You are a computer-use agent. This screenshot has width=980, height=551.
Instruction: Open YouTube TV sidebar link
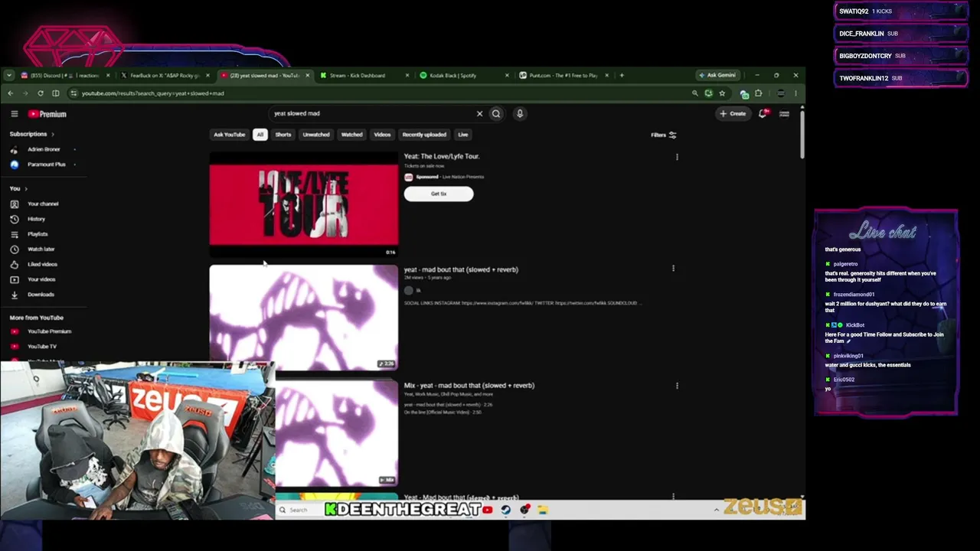point(43,347)
